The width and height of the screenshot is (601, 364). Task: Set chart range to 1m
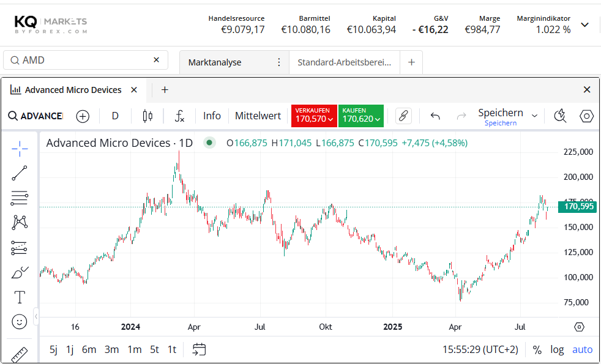pos(135,350)
